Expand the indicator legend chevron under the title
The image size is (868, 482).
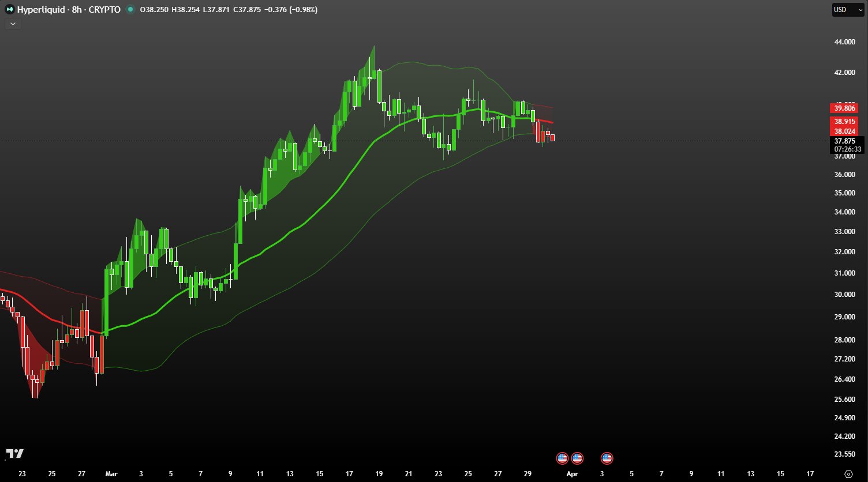13,24
